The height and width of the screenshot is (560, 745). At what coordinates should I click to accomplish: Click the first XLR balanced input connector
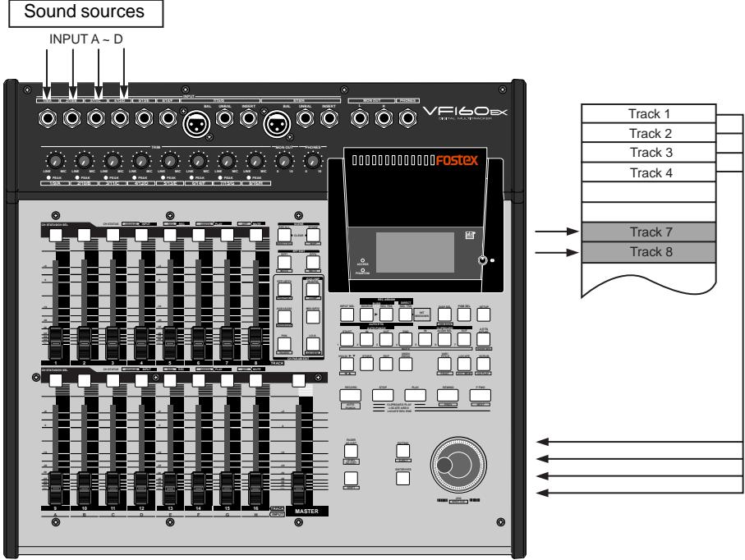196,123
